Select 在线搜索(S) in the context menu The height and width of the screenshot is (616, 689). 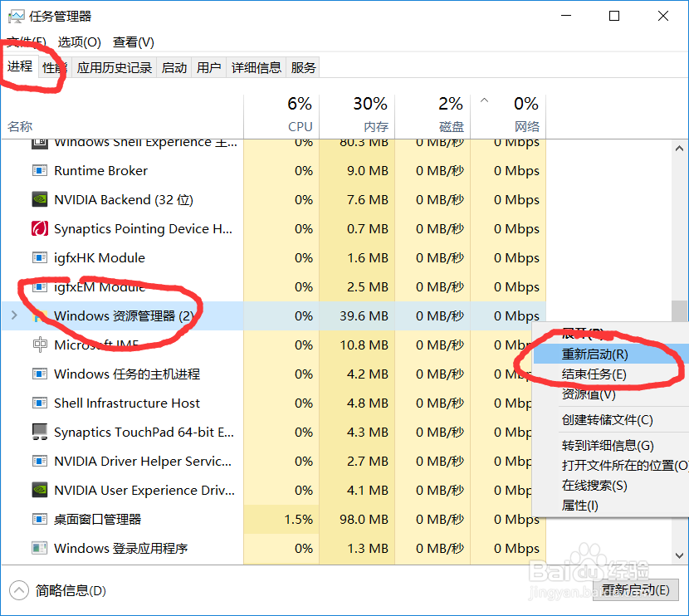611,486
